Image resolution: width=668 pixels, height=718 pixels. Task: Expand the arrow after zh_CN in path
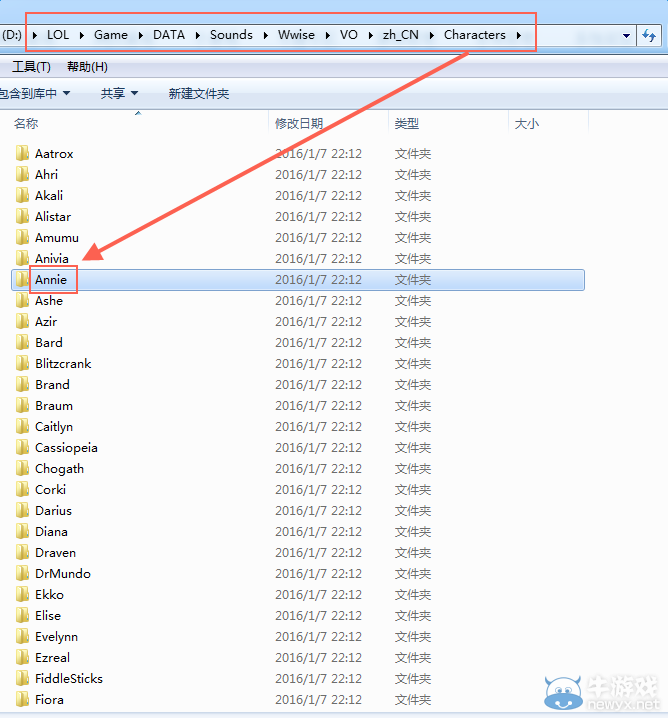(x=431, y=35)
